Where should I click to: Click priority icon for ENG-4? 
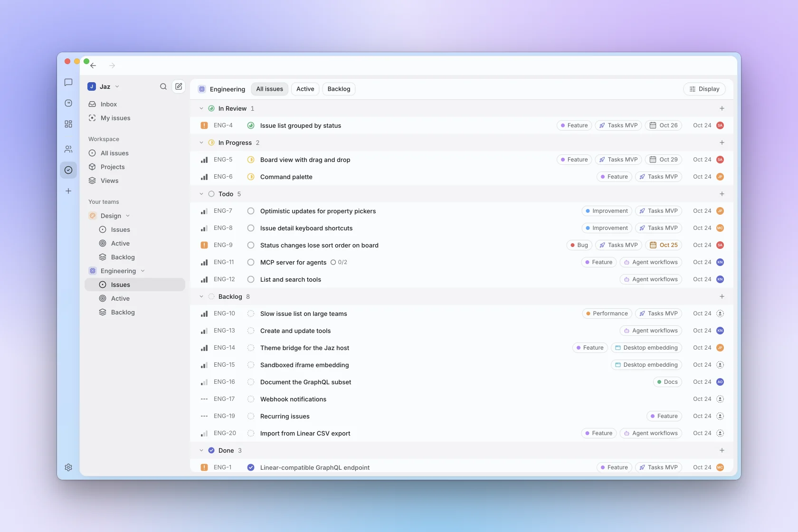click(x=204, y=125)
